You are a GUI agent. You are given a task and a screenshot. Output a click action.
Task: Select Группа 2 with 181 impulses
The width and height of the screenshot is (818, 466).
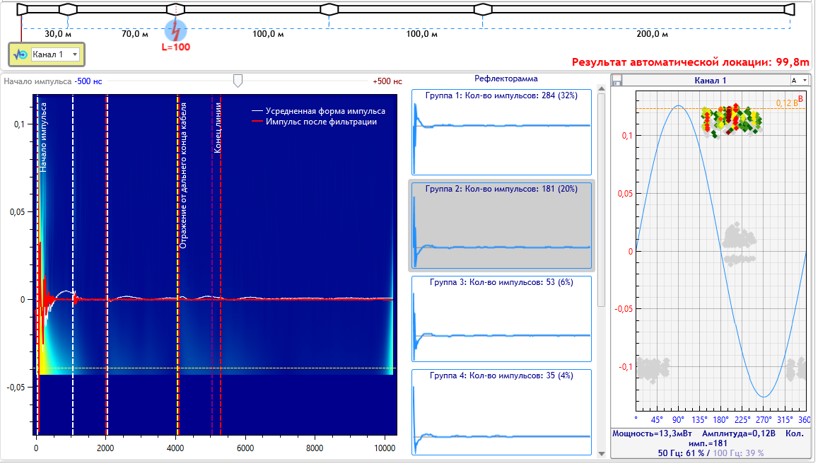[501, 226]
